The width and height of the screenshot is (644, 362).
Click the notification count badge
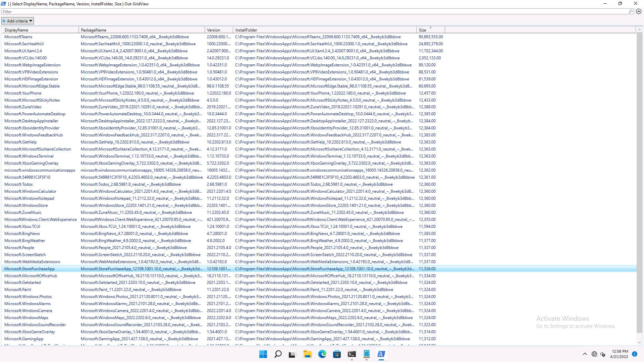(x=634, y=354)
